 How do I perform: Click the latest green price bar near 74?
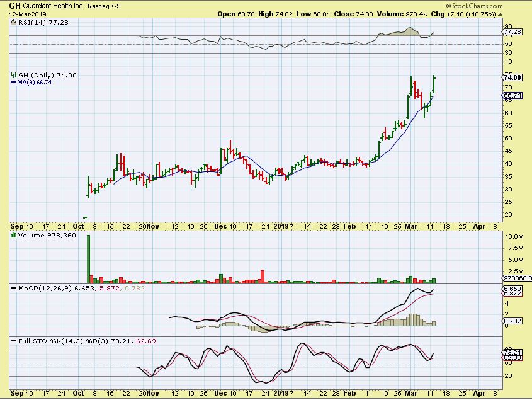[x=434, y=84]
